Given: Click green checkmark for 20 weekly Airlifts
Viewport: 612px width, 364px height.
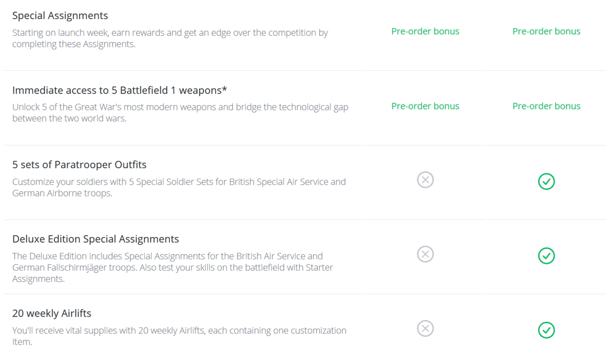Looking at the screenshot, I should click(546, 330).
